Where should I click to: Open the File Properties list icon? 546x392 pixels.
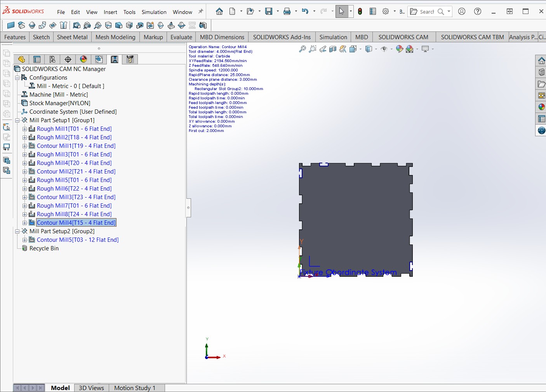[x=373, y=11]
